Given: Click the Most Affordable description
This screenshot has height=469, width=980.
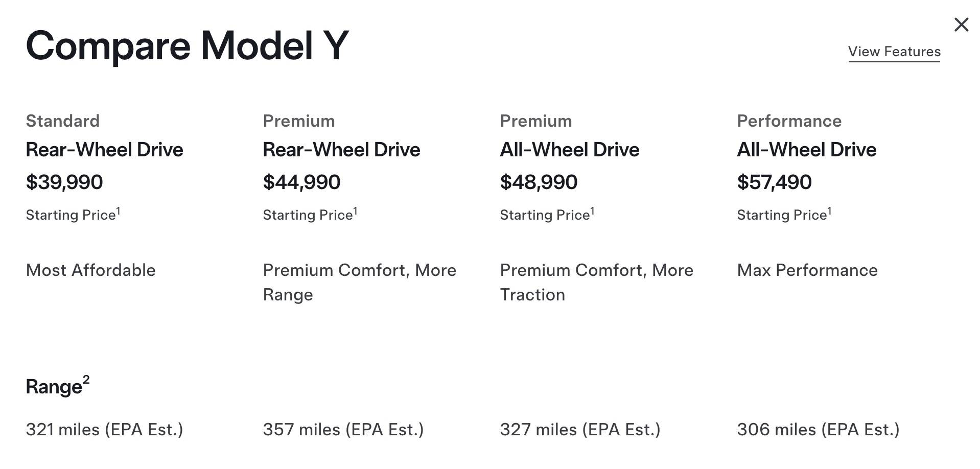Looking at the screenshot, I should click(x=91, y=270).
